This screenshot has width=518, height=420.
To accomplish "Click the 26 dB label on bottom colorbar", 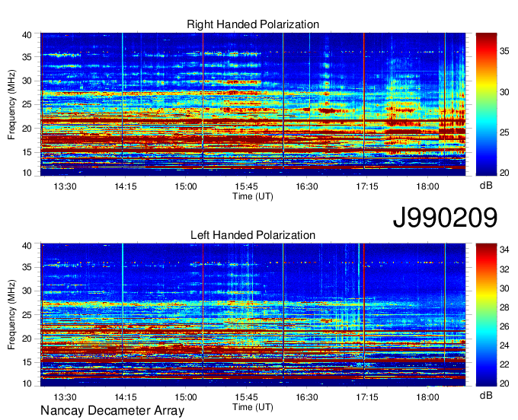I will coord(504,326).
